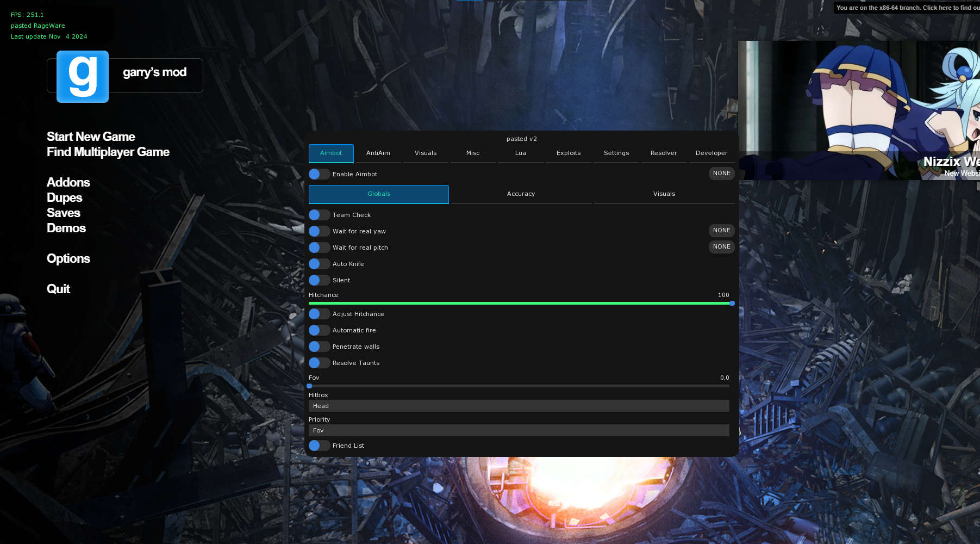Toggle the Silent aim switch
The width and height of the screenshot is (980, 544).
pos(319,280)
